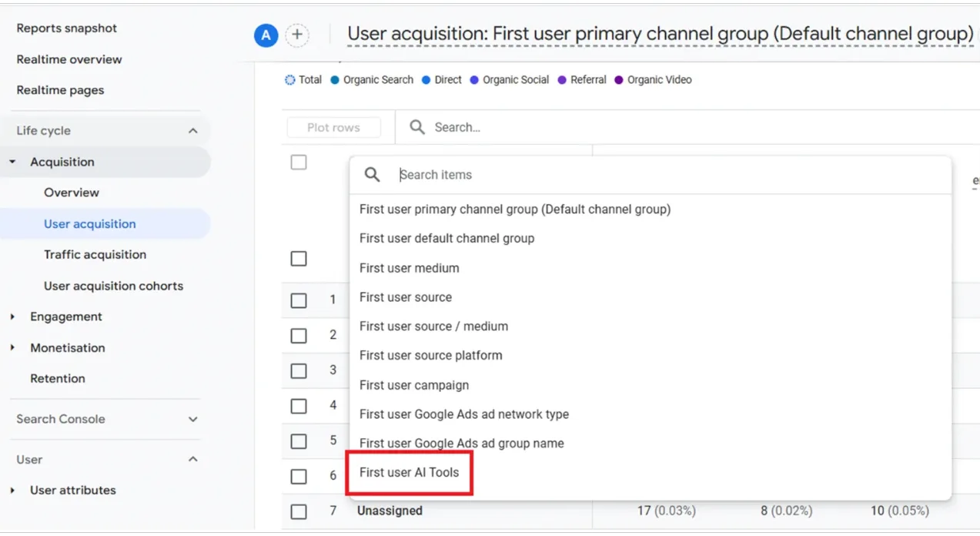Click the Total legend indicator icon
Image resolution: width=980 pixels, height=536 pixels.
pos(289,79)
